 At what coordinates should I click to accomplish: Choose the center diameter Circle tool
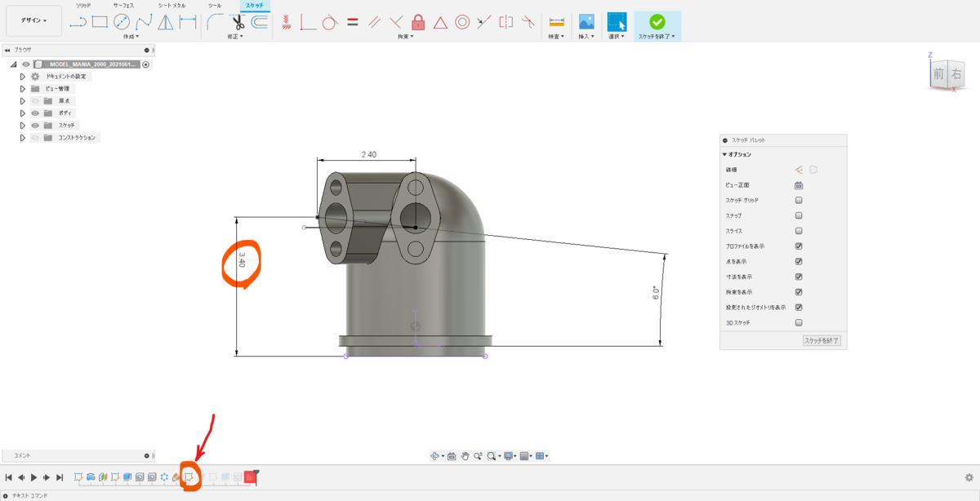[122, 22]
